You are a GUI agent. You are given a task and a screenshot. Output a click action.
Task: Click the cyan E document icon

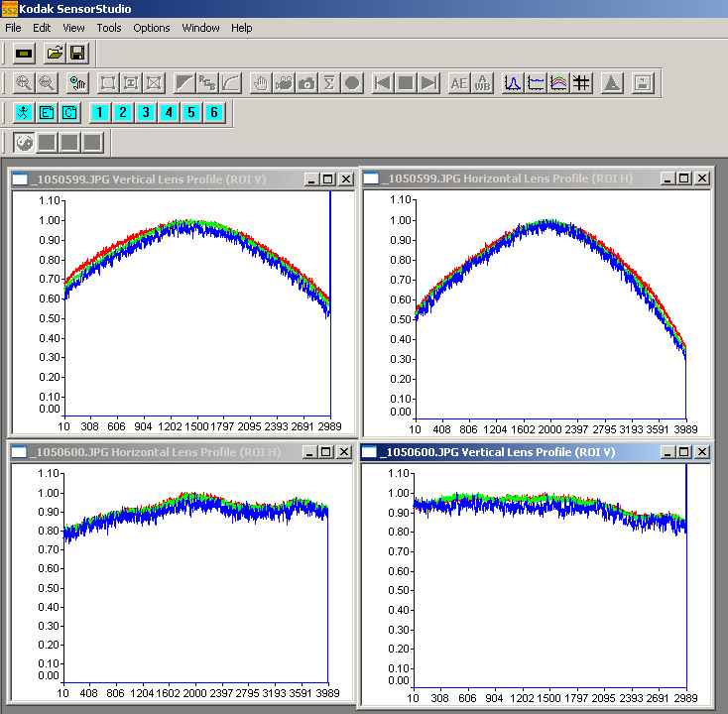pos(47,113)
